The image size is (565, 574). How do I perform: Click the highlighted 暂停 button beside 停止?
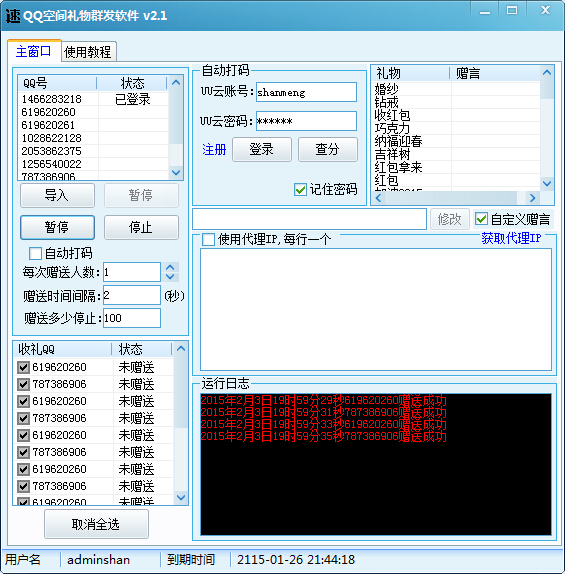click(57, 227)
